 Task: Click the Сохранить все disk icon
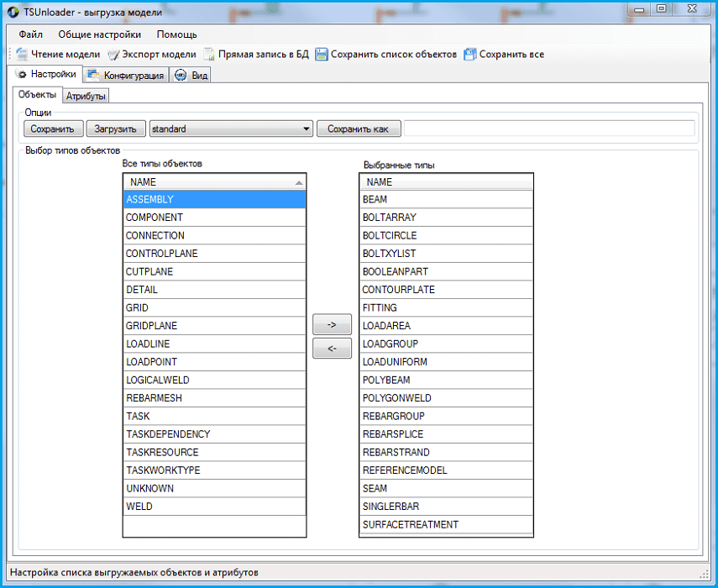click(470, 55)
